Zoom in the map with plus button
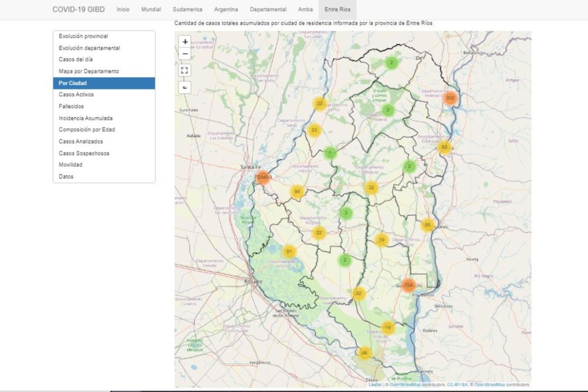Image resolution: width=588 pixels, height=392 pixels. pos(185,42)
